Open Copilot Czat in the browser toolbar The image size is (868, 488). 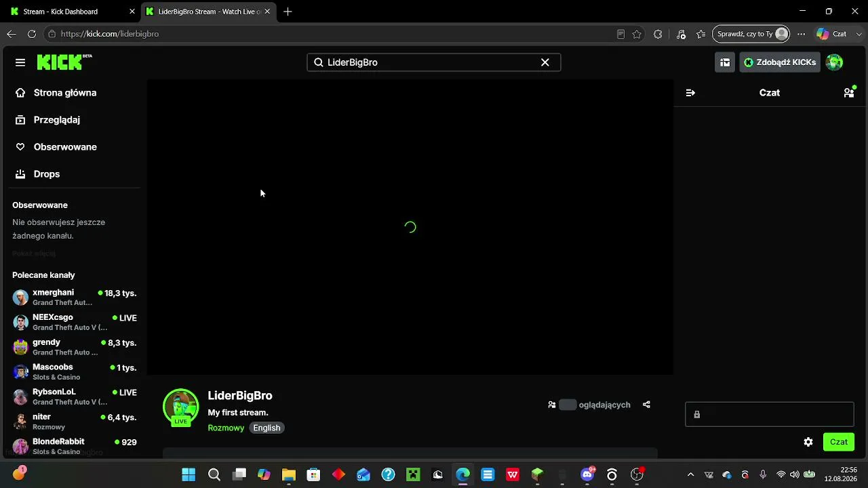(x=831, y=34)
